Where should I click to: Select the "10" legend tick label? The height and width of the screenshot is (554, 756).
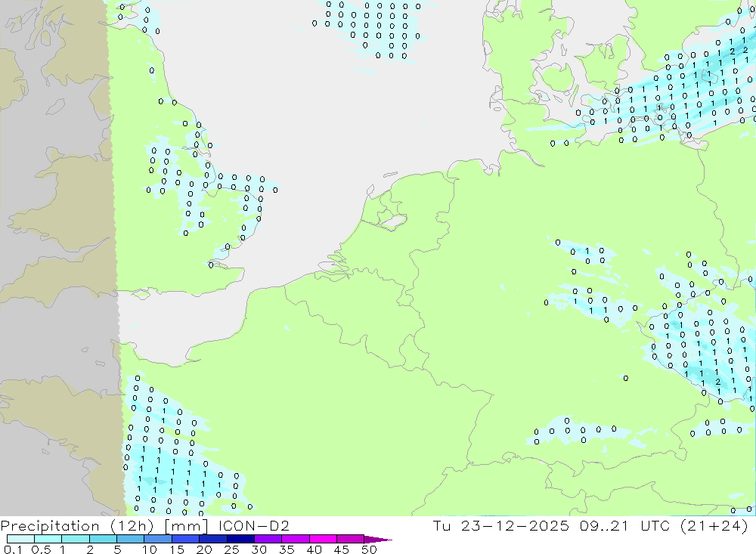(x=150, y=549)
